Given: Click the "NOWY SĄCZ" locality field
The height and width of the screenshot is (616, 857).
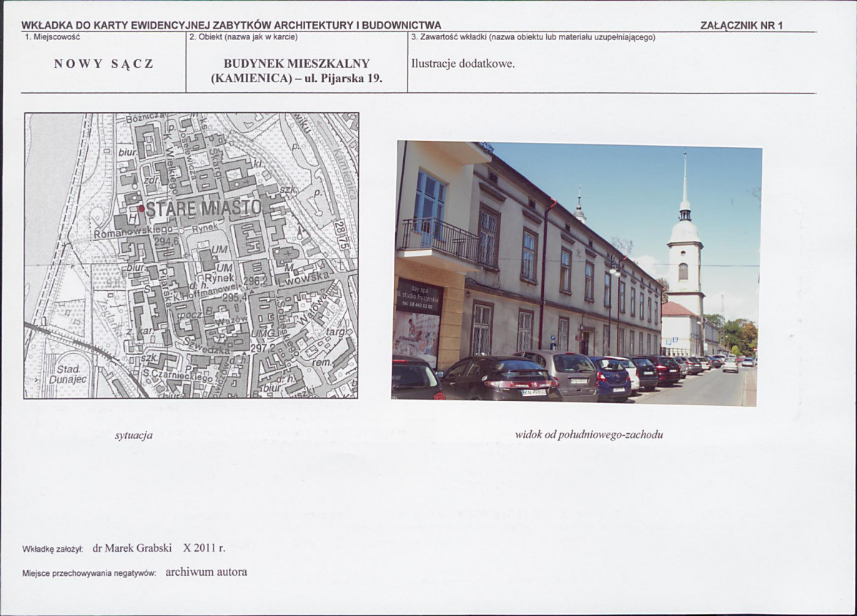Looking at the screenshot, I should (104, 64).
